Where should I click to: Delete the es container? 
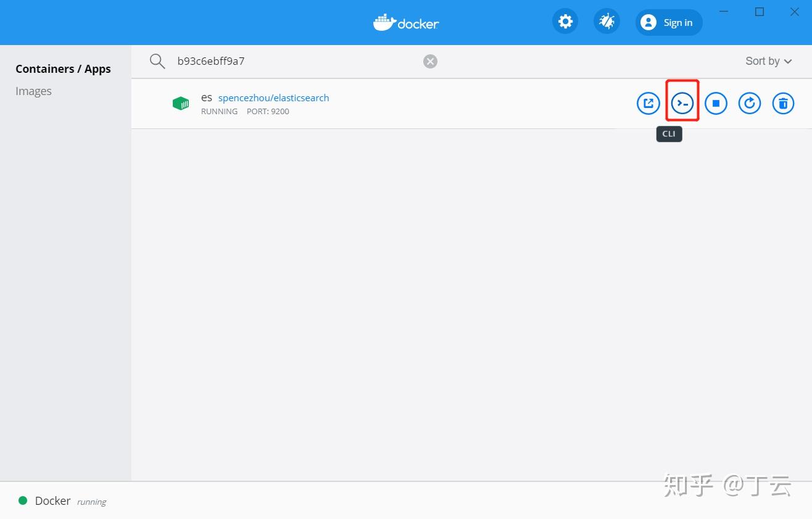pos(783,103)
